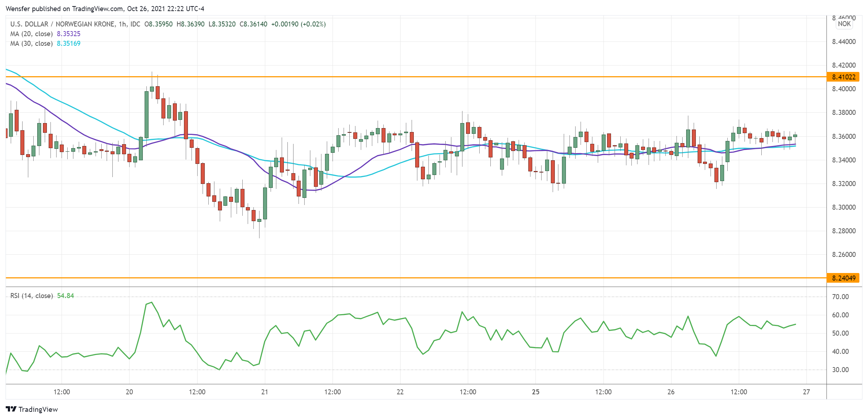Click the green RSI value 54.84
This screenshot has width=868, height=419.
coord(66,296)
